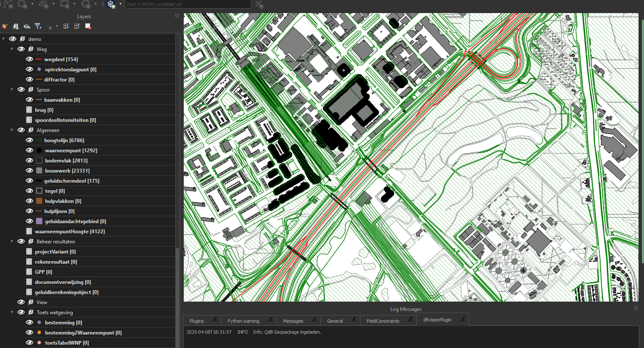
Task: Collapse the Weg group
Action: [11, 49]
